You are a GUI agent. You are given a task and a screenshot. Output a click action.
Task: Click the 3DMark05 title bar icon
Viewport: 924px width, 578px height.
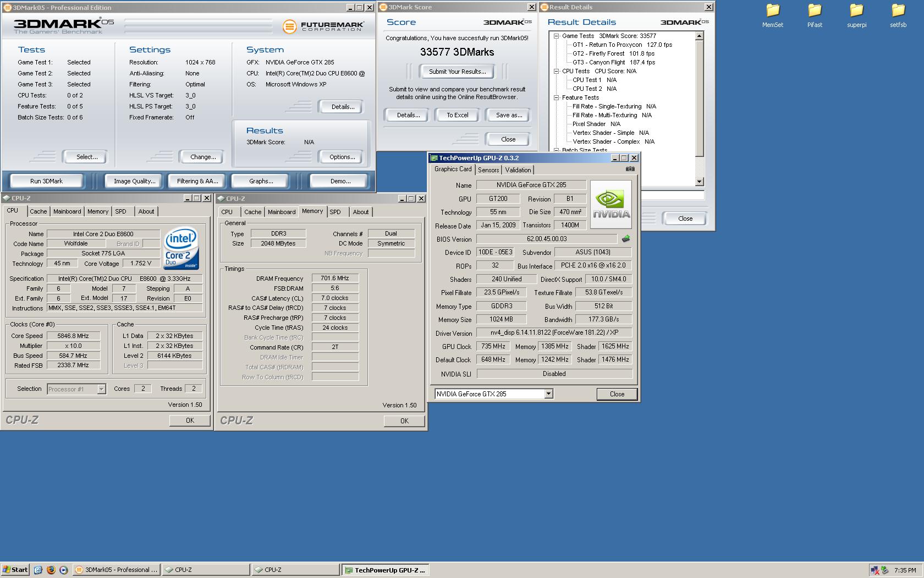(7, 8)
